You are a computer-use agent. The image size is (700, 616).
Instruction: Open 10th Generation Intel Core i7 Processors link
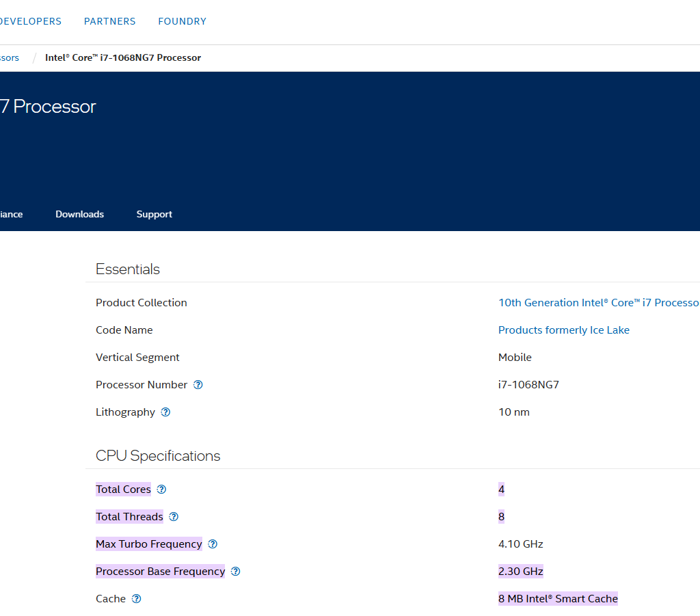[599, 303]
